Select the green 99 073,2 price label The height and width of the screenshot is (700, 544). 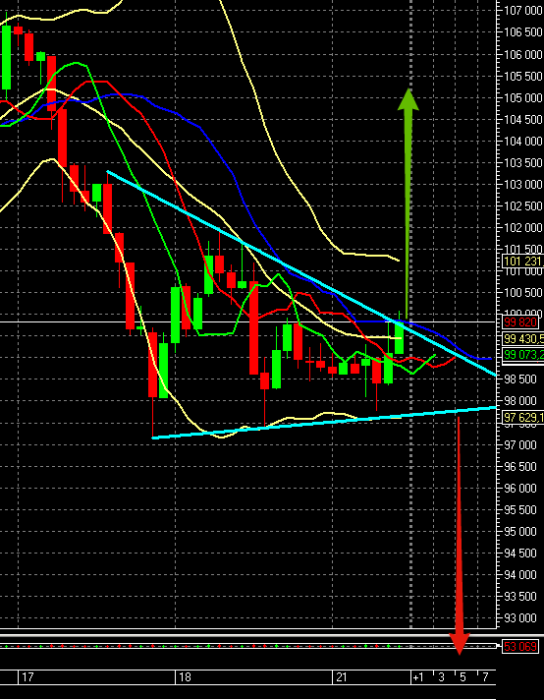[x=523, y=355]
